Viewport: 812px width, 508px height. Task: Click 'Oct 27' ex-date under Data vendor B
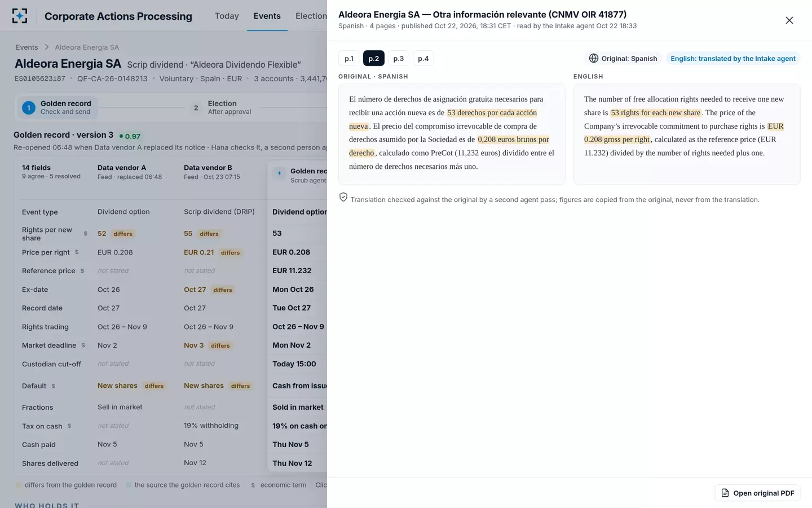point(195,290)
